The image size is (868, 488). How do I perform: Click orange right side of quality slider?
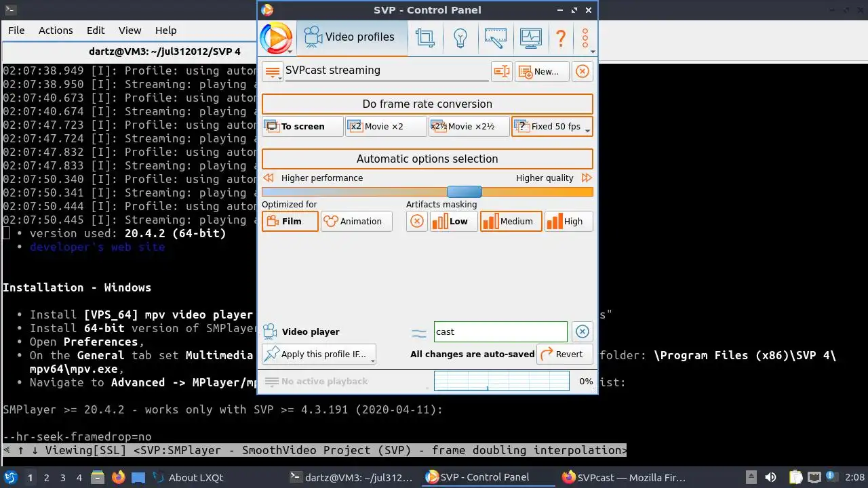[x=537, y=192]
